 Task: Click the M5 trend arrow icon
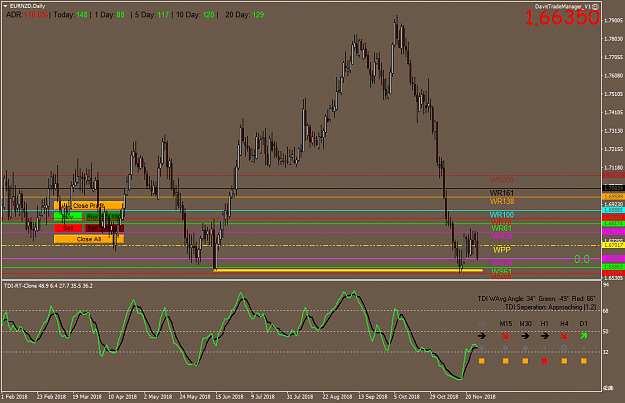pyautogui.click(x=482, y=336)
